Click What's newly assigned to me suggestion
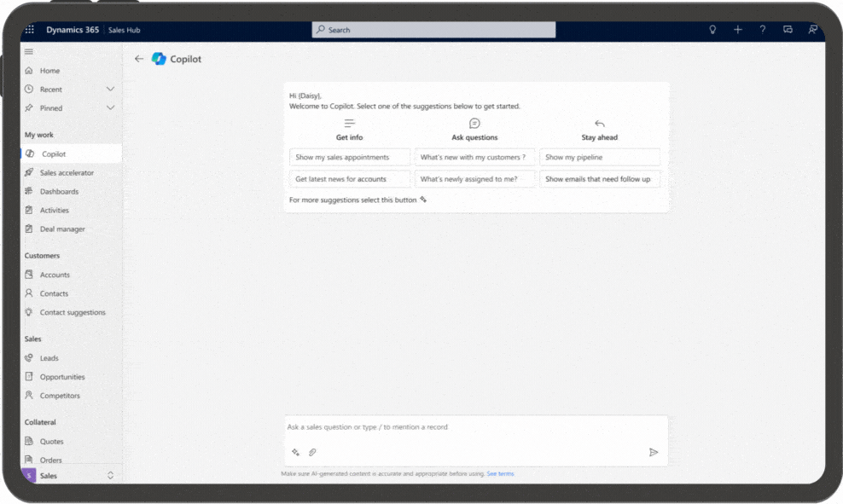 pos(474,179)
